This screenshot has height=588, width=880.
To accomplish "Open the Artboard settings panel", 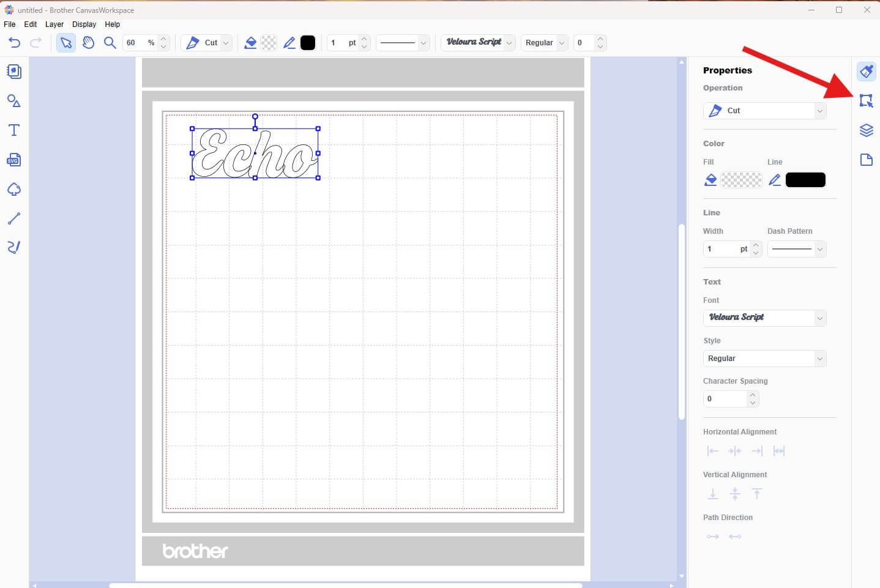I will 867,160.
